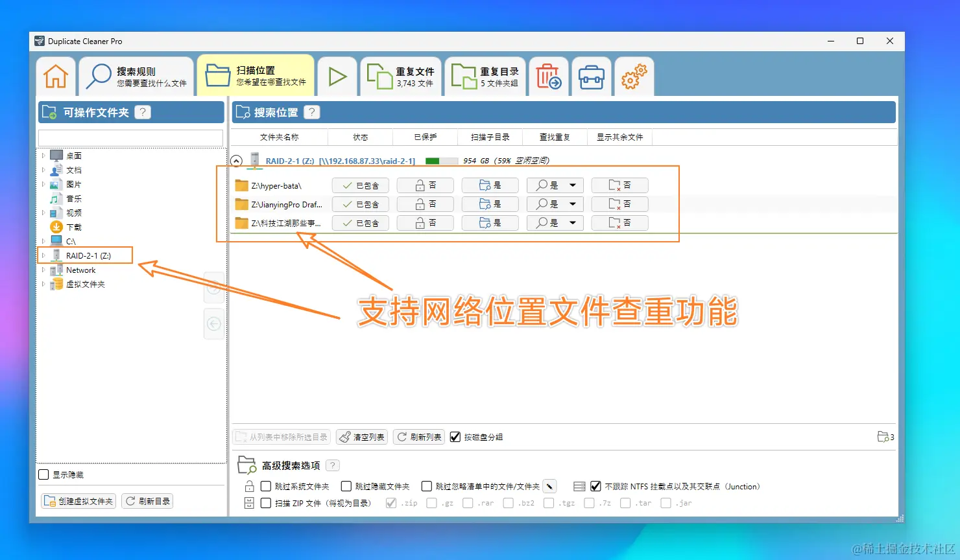Open the 重复目录 tab
Viewport: 960px width, 560px height.
click(485, 76)
